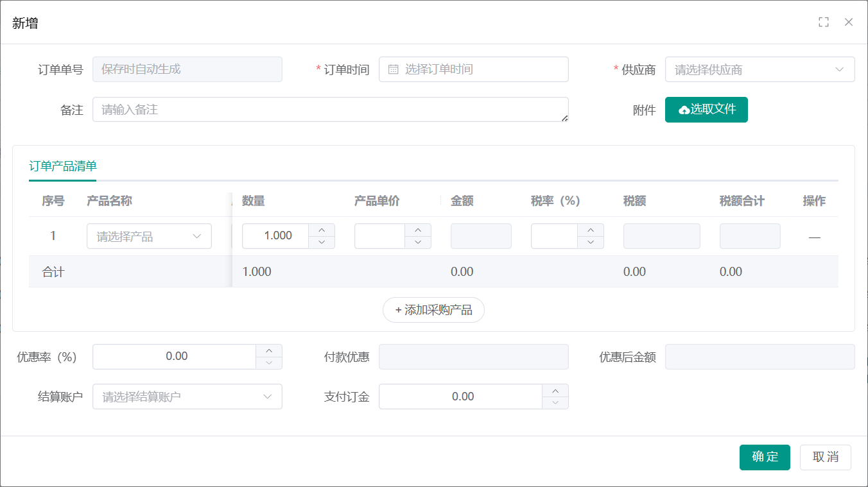Click the 订单单号 auto-generated field
This screenshot has height=487, width=868.
coord(187,69)
